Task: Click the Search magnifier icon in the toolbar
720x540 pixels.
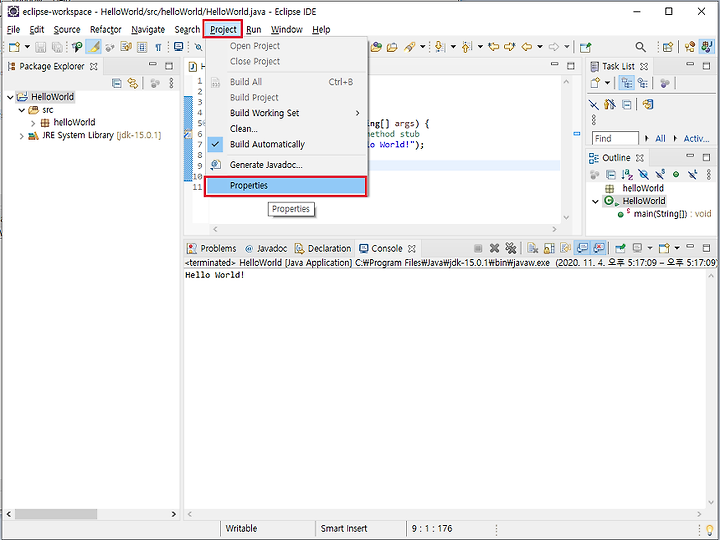Action: tap(641, 47)
